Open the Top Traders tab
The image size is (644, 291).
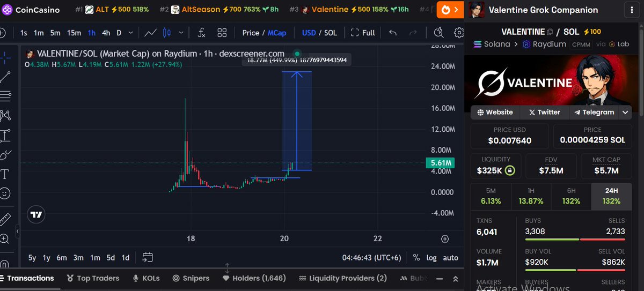92,278
